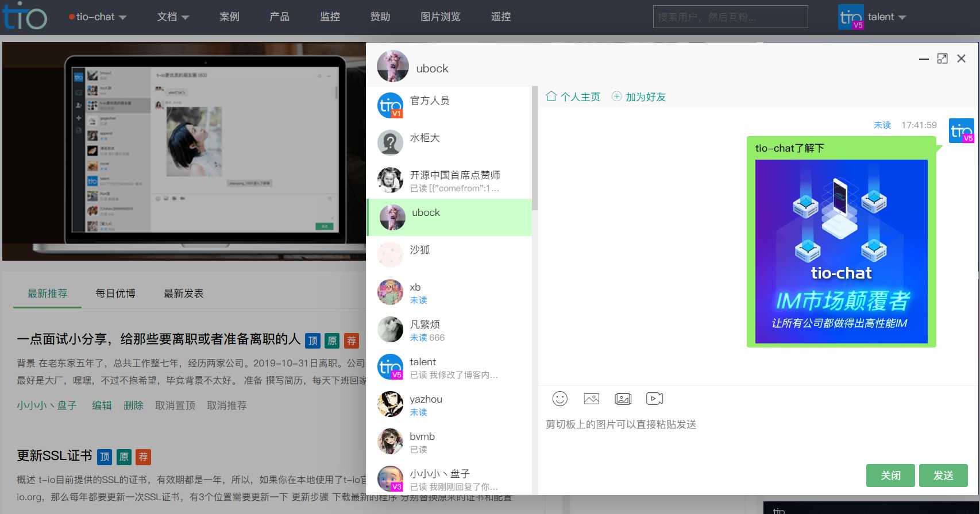Click message text tio-chat了解下

tap(789, 148)
